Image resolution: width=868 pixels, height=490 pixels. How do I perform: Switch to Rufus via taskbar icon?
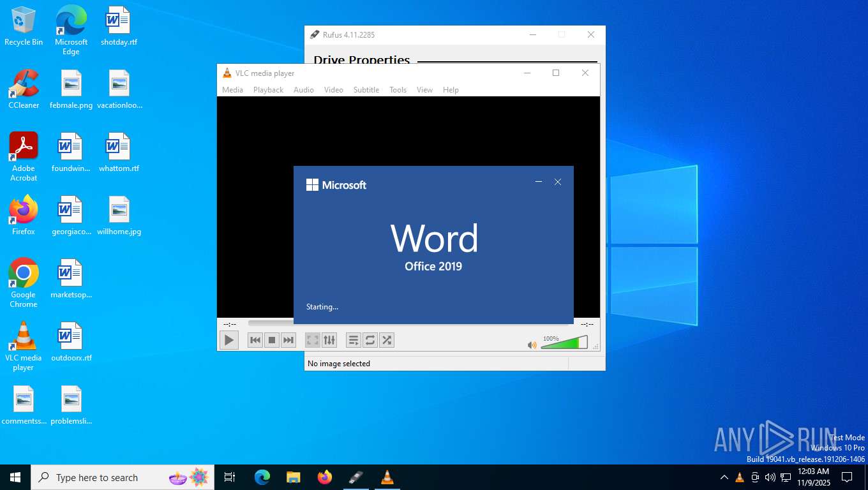point(355,477)
